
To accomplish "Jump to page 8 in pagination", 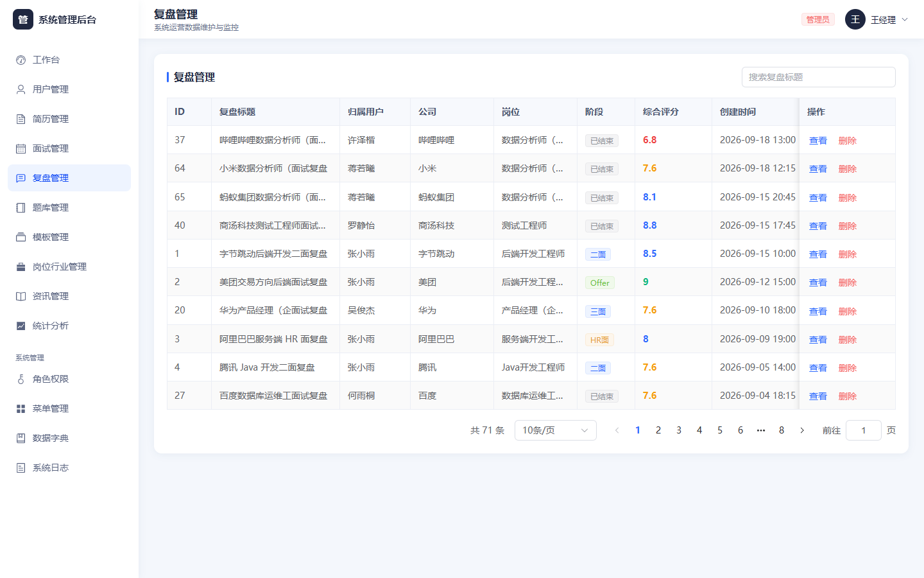I will coord(782,430).
